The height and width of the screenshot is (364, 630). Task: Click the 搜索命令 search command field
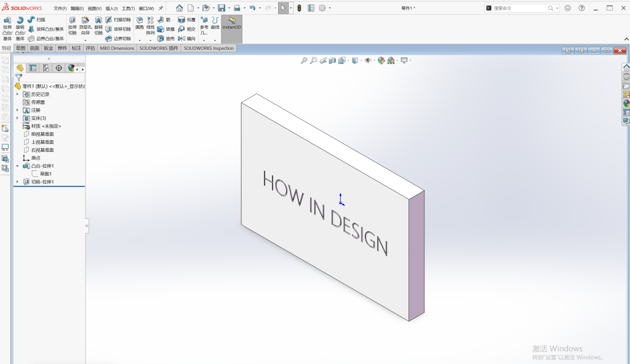(x=521, y=8)
